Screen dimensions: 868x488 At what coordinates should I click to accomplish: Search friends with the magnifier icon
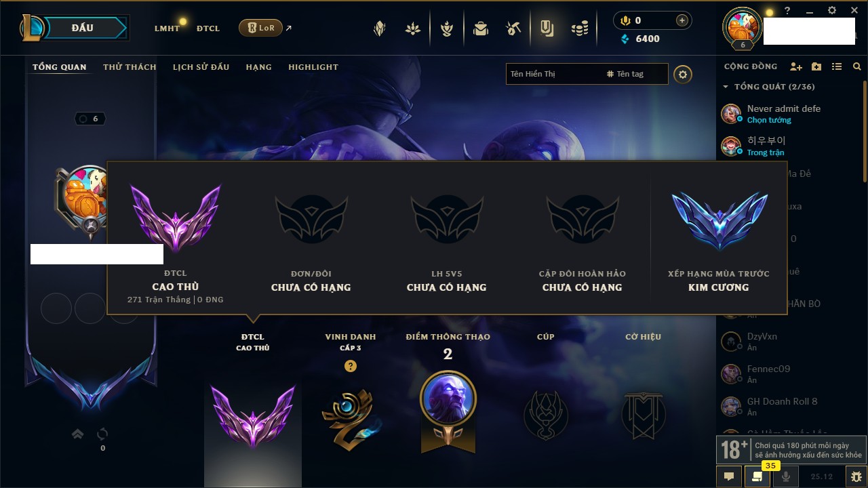click(857, 66)
